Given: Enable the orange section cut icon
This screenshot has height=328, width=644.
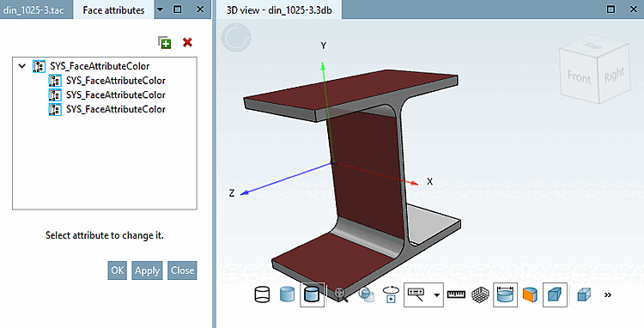Looking at the screenshot, I should coord(530,295).
